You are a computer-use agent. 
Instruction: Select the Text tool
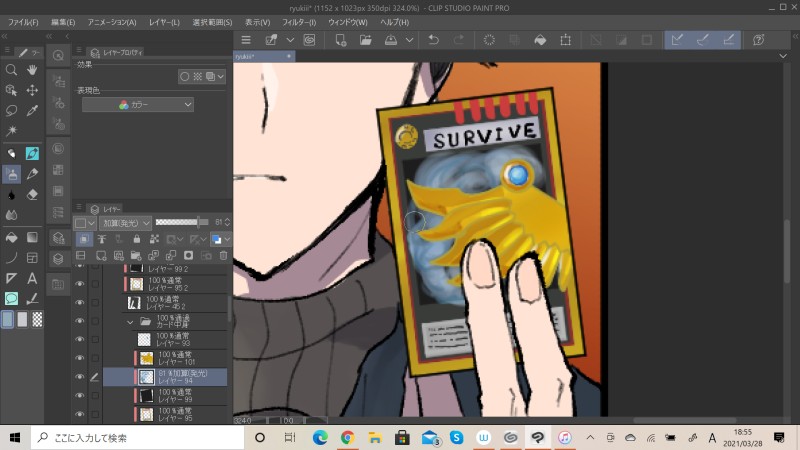pos(32,278)
